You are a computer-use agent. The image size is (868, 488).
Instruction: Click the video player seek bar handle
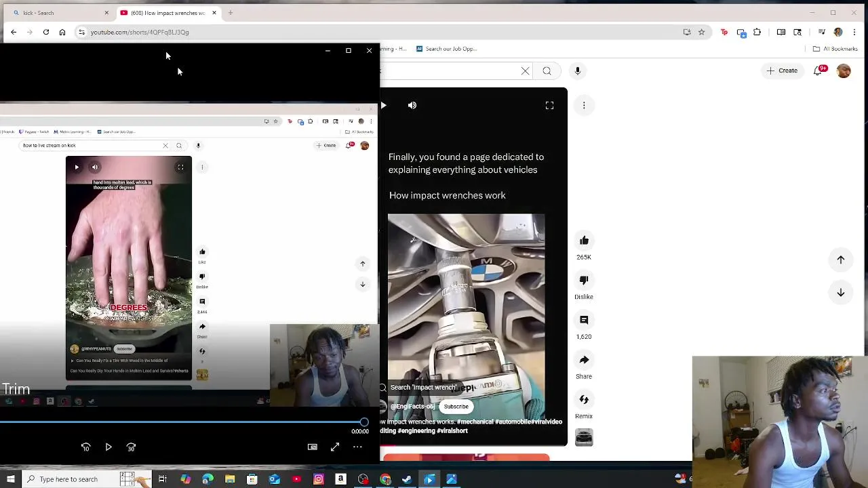tap(364, 422)
